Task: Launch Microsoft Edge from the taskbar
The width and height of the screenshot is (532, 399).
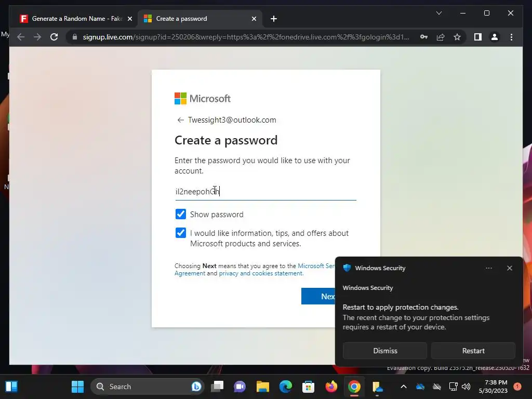Action: coord(286,387)
